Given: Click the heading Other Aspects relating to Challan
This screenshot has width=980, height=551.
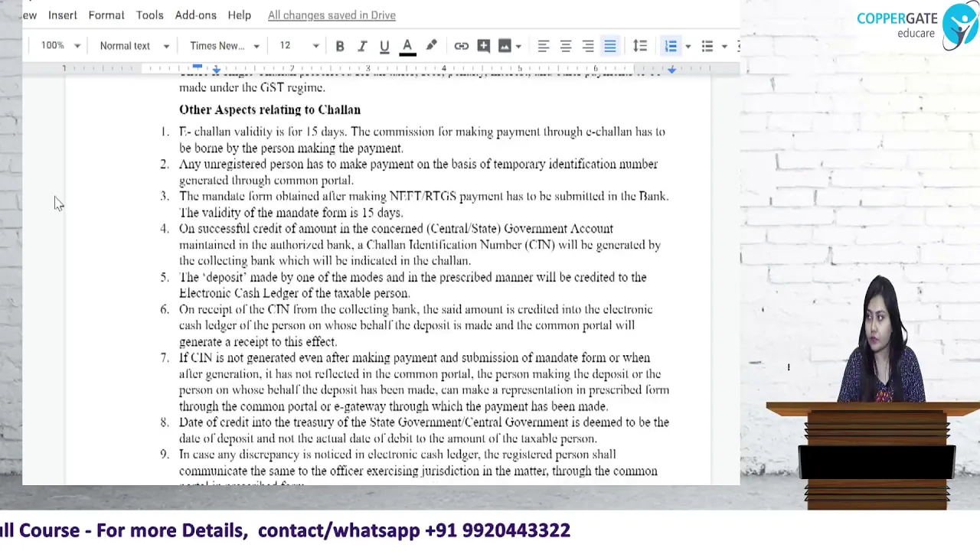Looking at the screenshot, I should pyautogui.click(x=269, y=109).
